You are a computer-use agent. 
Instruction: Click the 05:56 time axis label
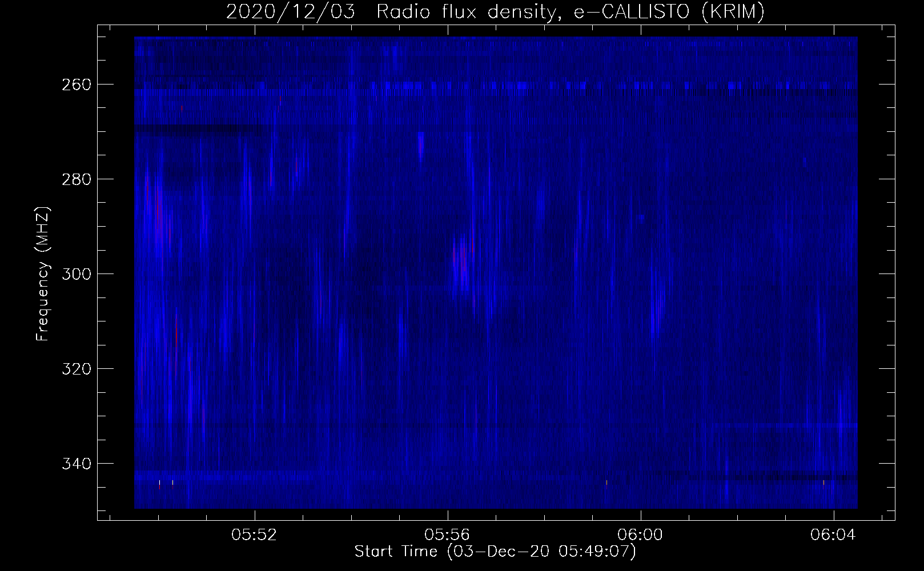[447, 534]
